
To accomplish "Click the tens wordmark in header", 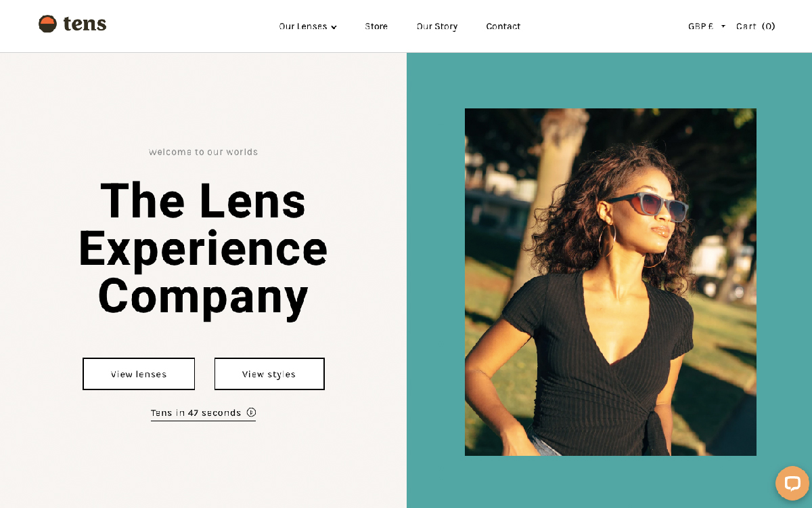I will 85,24.
